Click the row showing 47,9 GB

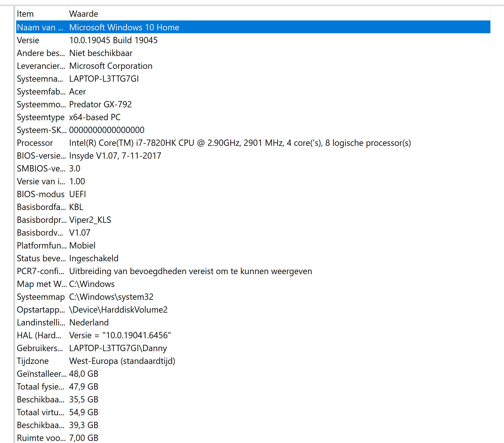[253, 386]
